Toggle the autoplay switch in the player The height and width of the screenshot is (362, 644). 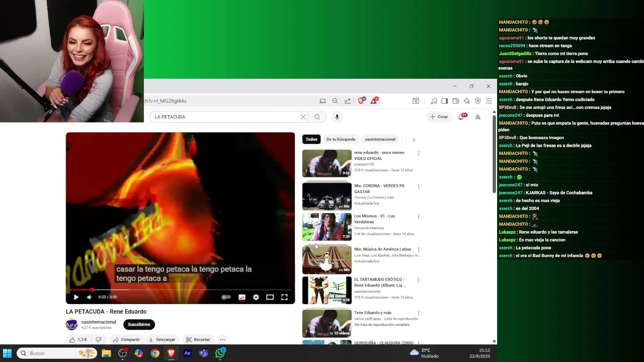[x=226, y=297]
